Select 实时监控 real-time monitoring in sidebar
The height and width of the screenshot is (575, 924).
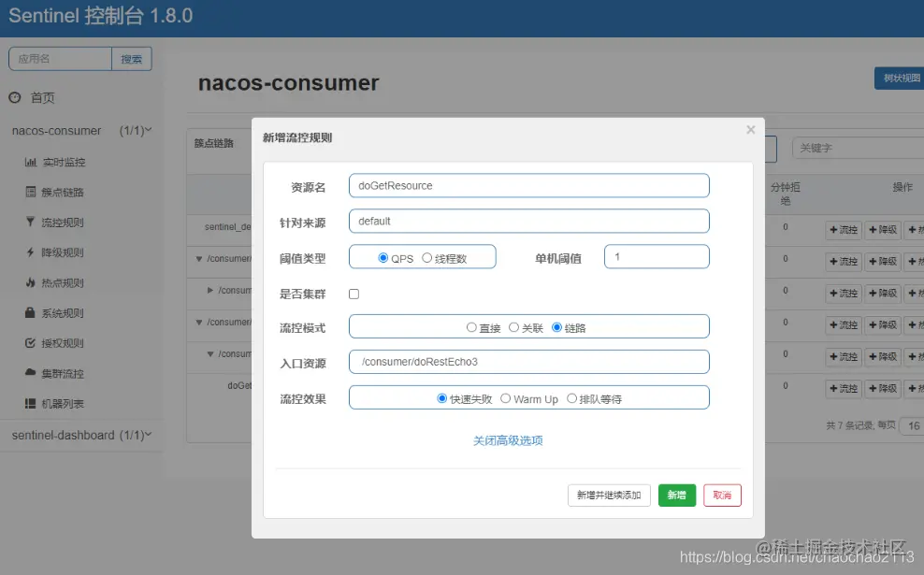click(x=53, y=161)
